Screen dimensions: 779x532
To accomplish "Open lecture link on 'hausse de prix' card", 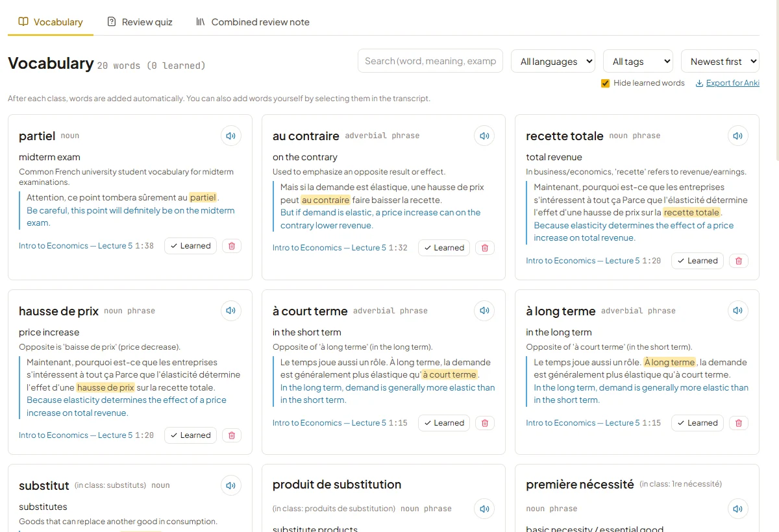I will pyautogui.click(x=75, y=435).
